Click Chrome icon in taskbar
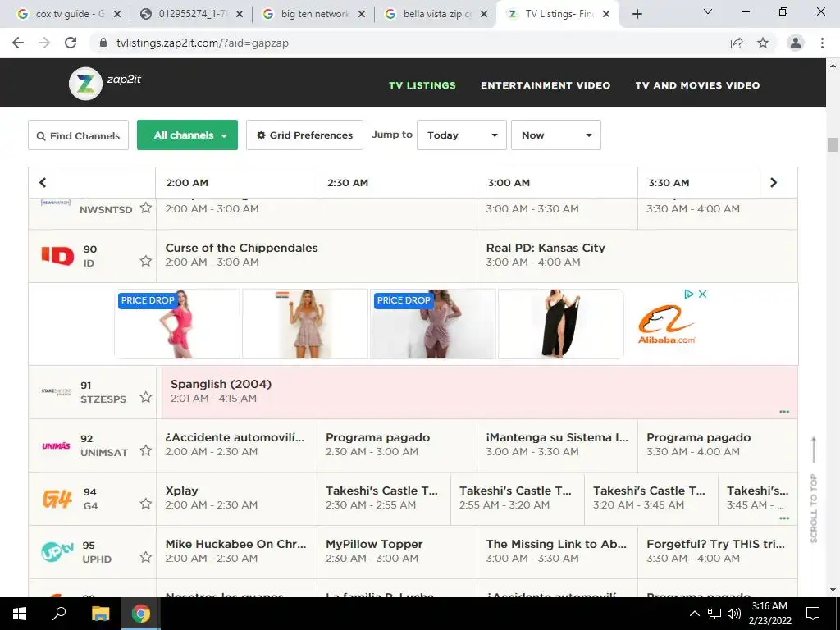840x630 pixels. (x=141, y=614)
